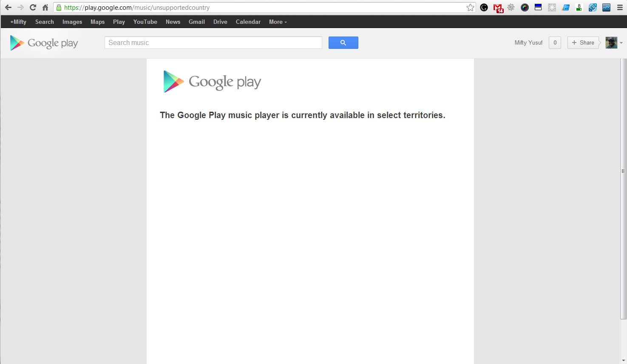This screenshot has height=364, width=627.
Task: Click the Mifty Yusuf profile picture
Action: 611,42
